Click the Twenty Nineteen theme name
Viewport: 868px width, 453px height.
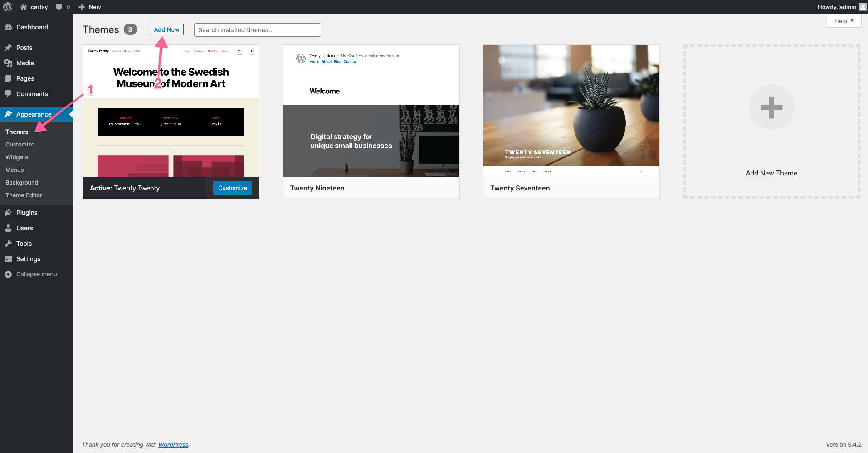point(317,188)
